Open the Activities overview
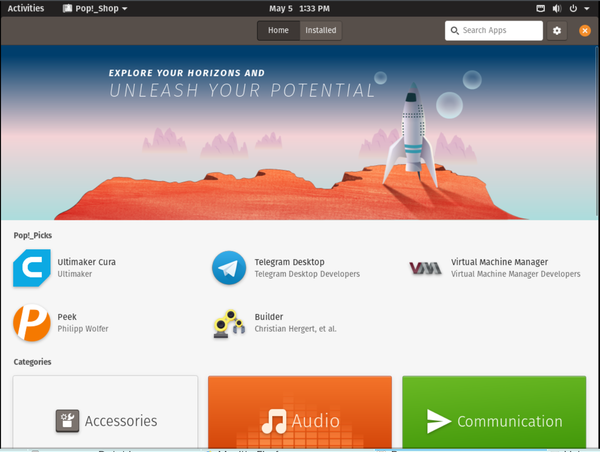 pyautogui.click(x=26, y=8)
